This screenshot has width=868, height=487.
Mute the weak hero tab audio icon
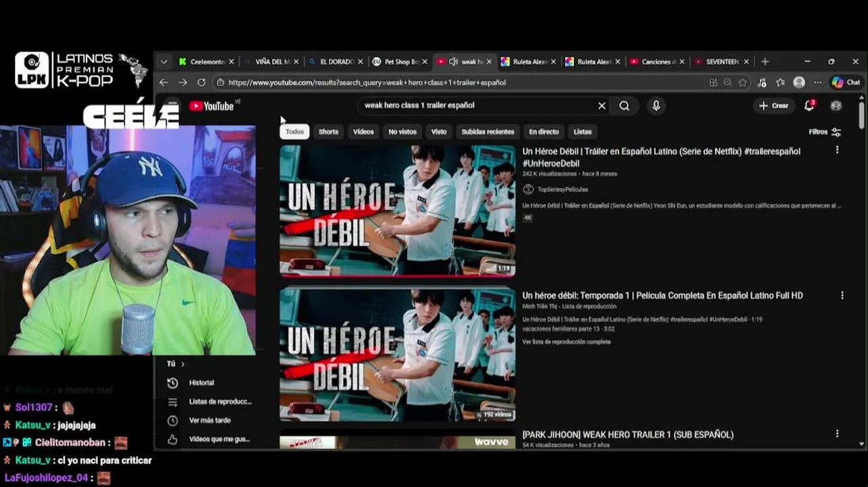tap(454, 62)
